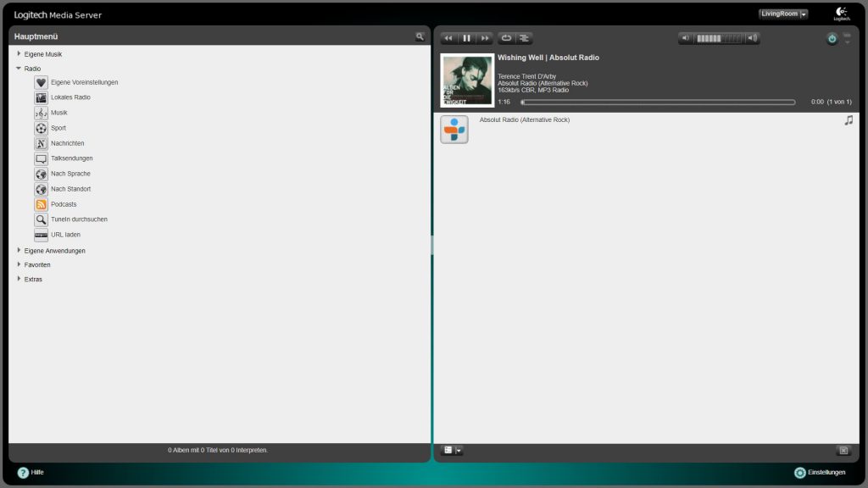Click the TuneIn thumbnail in the playlist
Image resolution: width=868 pixels, height=488 pixels.
pos(454,130)
